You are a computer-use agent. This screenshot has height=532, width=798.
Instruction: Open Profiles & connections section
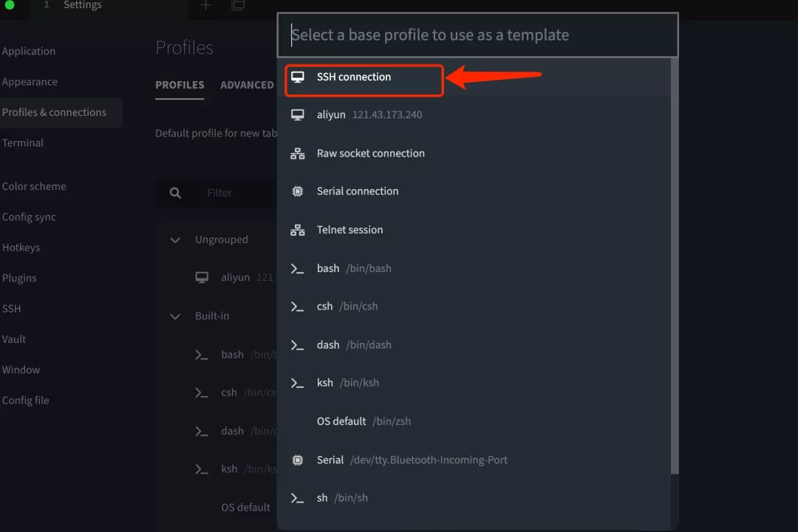point(54,112)
